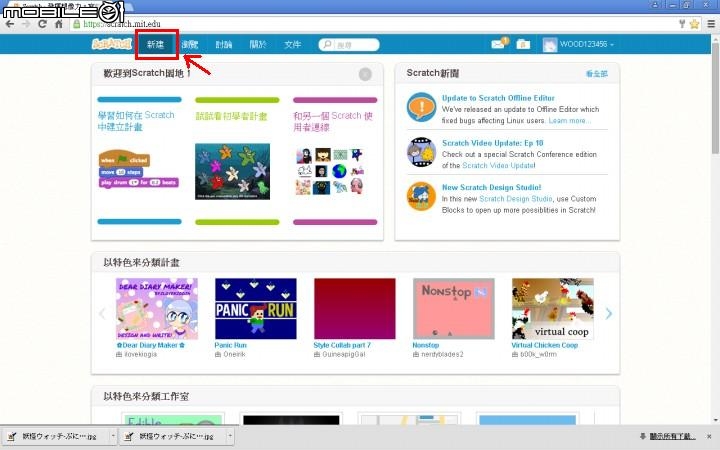720x450 pixels.
Task: Open the Dear Diary Maker title link
Action: click(x=151, y=345)
